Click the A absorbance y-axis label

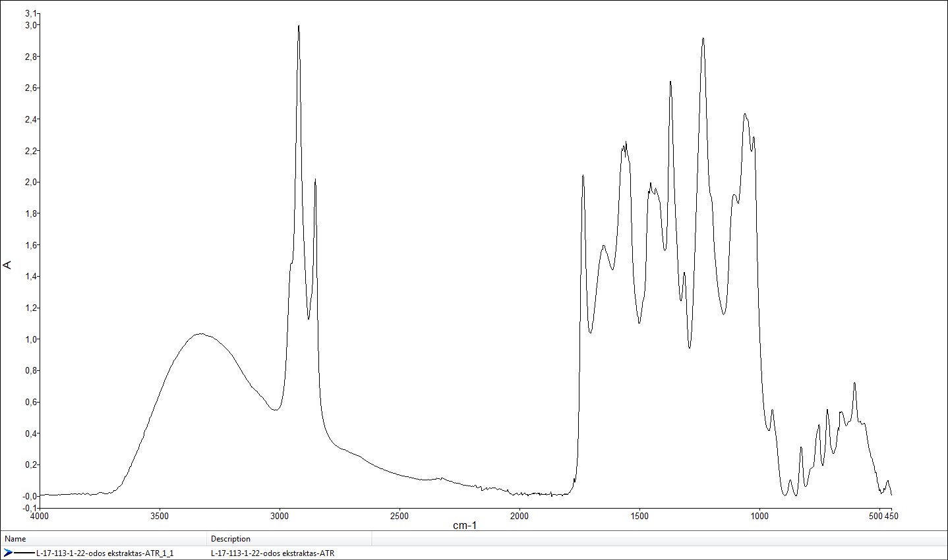click(x=8, y=265)
